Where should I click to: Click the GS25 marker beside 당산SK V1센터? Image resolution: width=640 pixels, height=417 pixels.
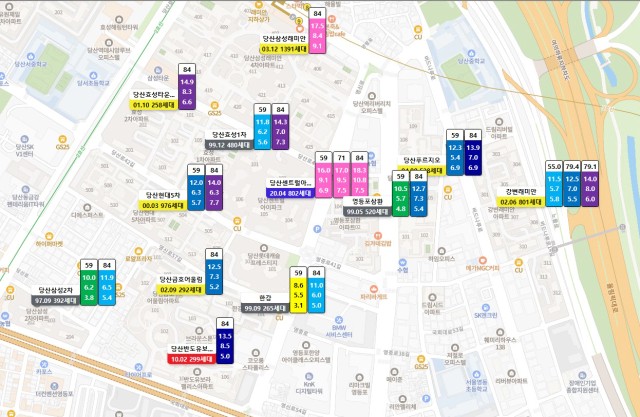point(62,140)
